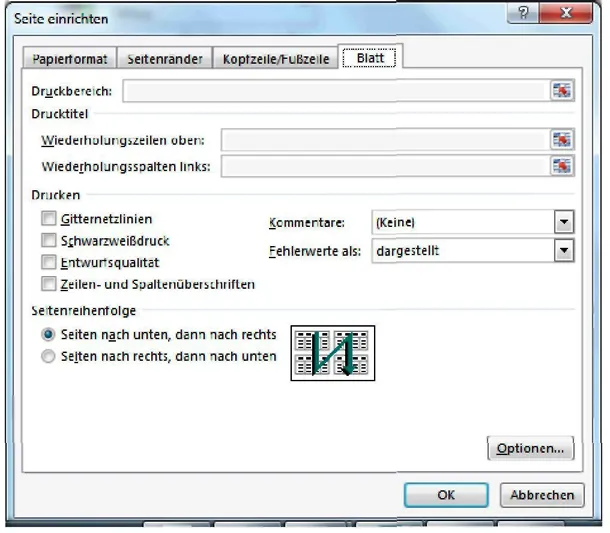610x533 pixels.
Task: Toggle the Schwarzweißdruck checkbox
Action: coord(48,240)
